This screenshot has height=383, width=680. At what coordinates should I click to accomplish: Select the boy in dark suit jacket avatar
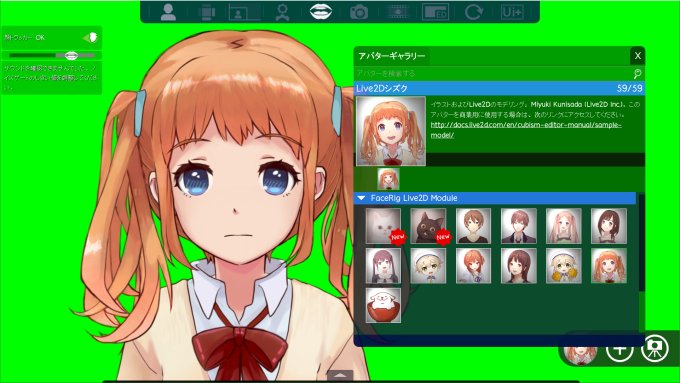[x=519, y=226]
